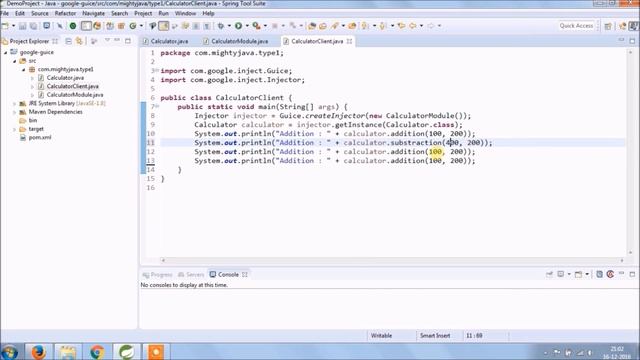640x360 pixels.
Task: Select pom.xml in Project Explorer
Action: (x=40, y=138)
